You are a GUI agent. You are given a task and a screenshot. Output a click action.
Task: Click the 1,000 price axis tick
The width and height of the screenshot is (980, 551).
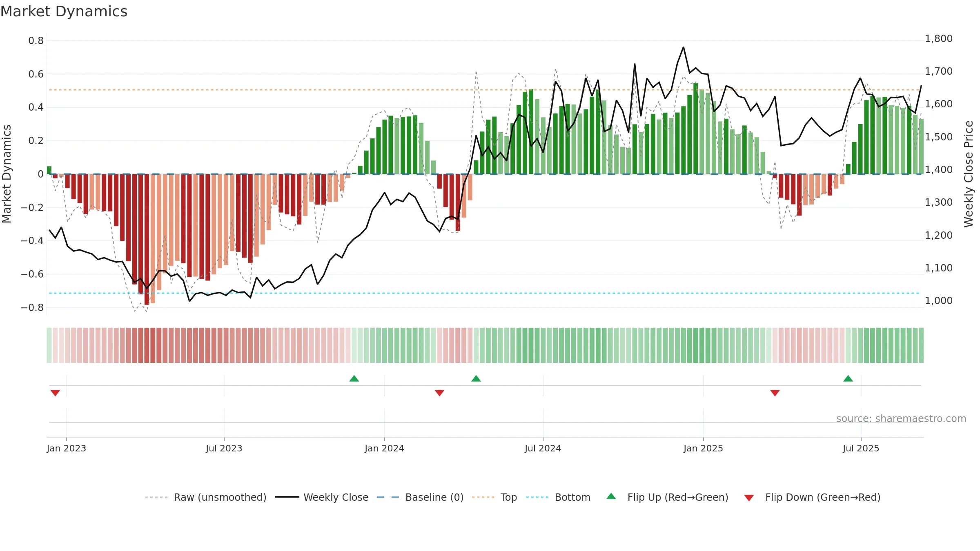coord(939,301)
